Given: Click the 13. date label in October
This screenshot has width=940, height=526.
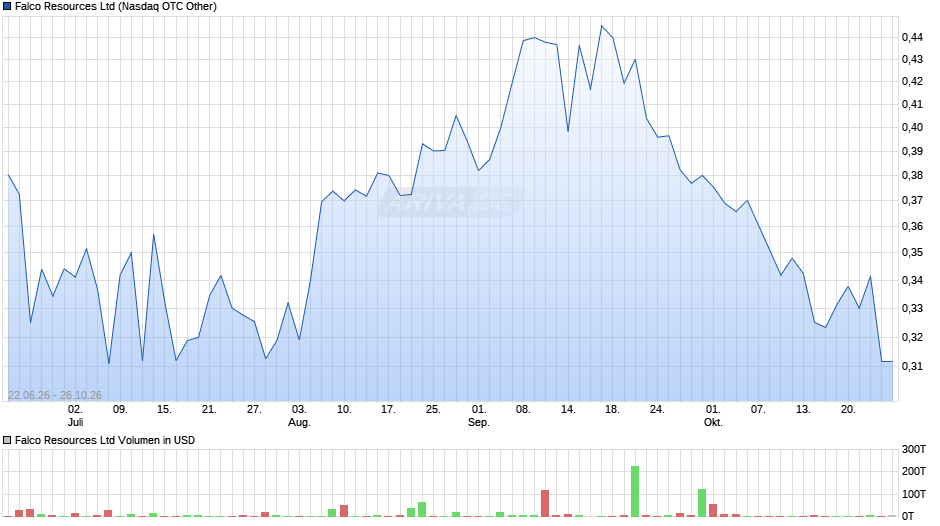Looking at the screenshot, I should (803, 410).
